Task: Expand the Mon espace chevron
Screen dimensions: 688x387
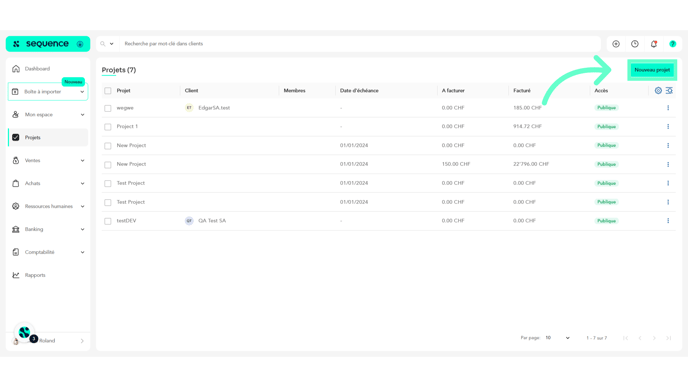Action: (x=82, y=115)
